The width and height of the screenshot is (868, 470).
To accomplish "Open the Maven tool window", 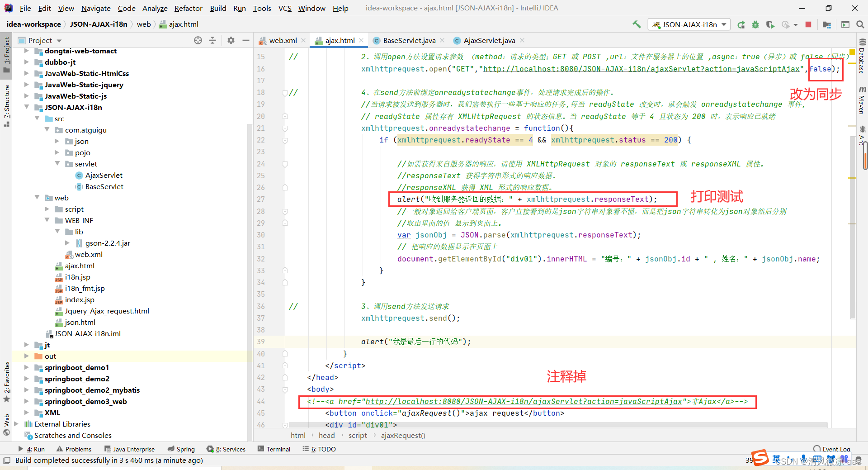I will [x=862, y=100].
